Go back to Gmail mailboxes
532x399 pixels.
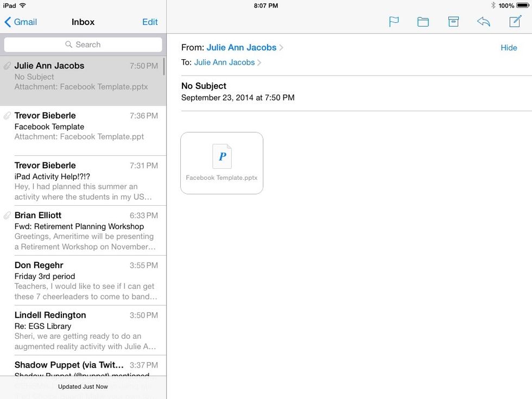tap(21, 22)
